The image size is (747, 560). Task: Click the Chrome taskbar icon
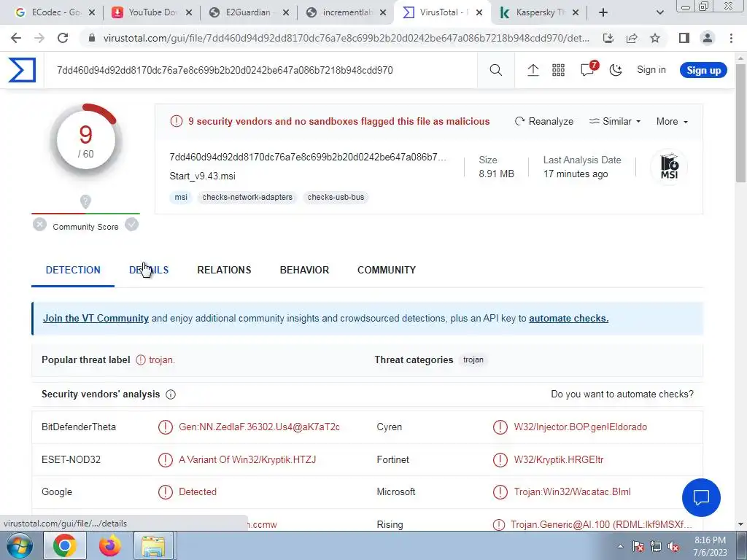point(64,546)
